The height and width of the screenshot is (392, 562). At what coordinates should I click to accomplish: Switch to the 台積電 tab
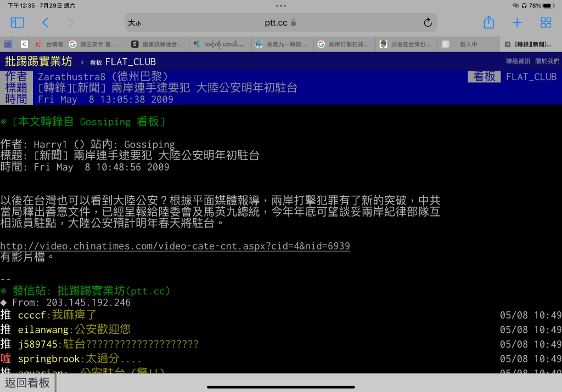point(49,44)
